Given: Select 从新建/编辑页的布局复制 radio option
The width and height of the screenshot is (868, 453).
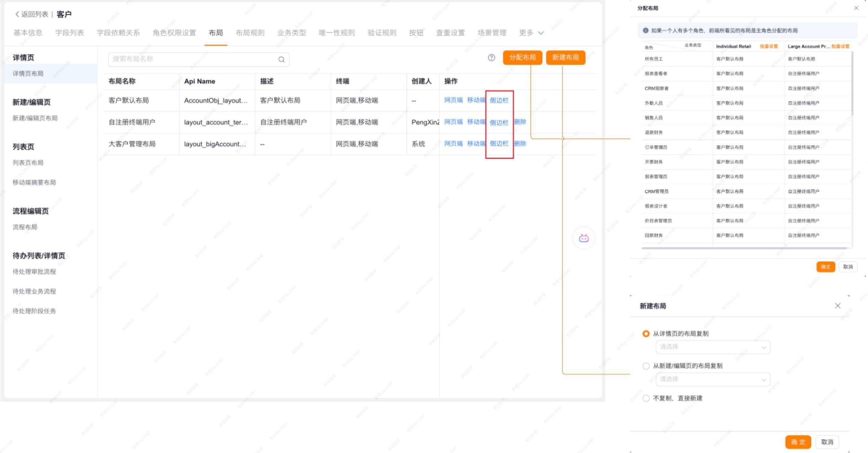Looking at the screenshot, I should pyautogui.click(x=646, y=366).
